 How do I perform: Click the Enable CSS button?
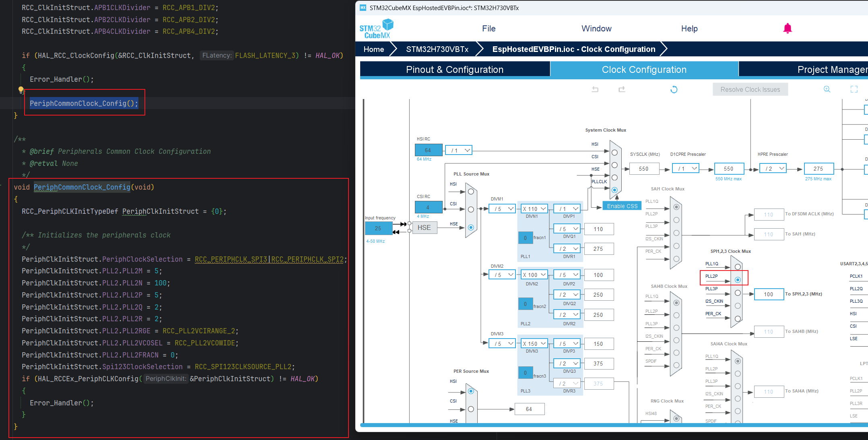(x=622, y=206)
